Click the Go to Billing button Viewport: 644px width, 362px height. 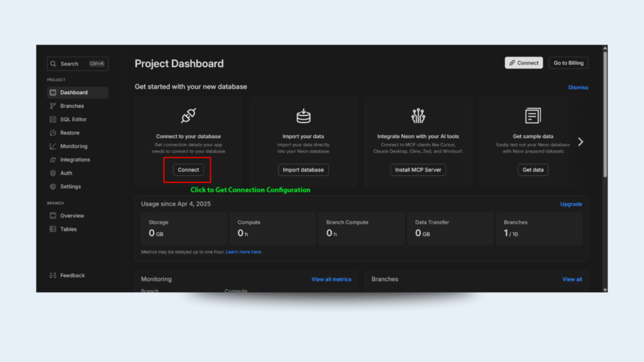pyautogui.click(x=568, y=63)
